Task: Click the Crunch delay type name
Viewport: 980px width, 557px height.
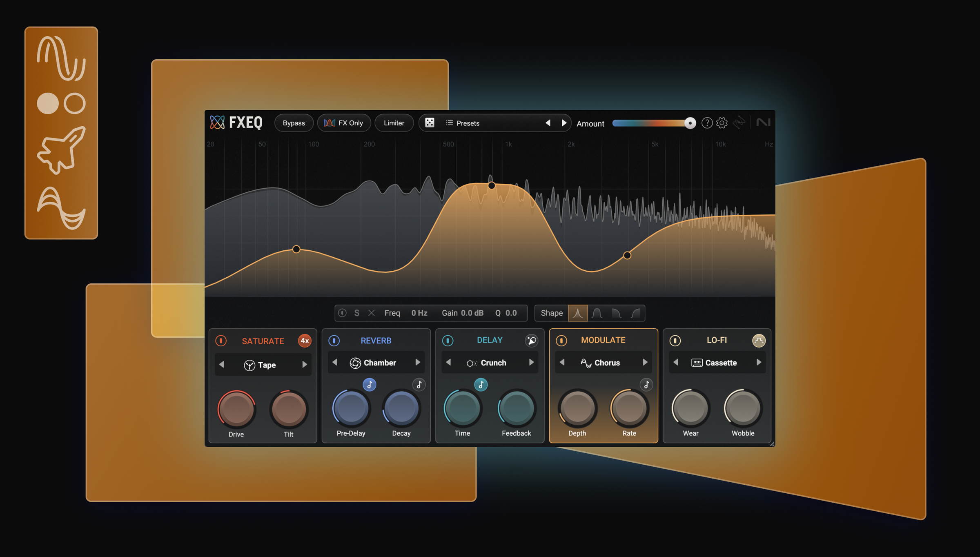Action: click(x=493, y=363)
